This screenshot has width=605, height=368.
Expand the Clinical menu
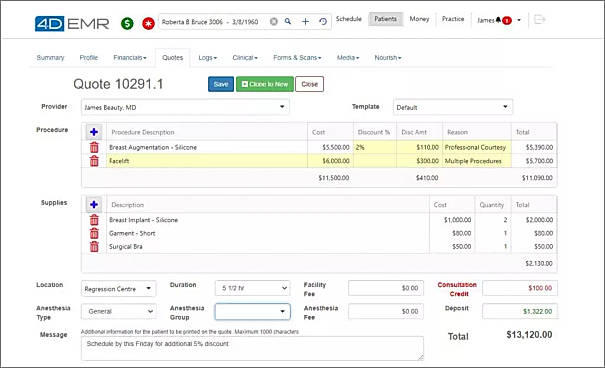click(245, 57)
